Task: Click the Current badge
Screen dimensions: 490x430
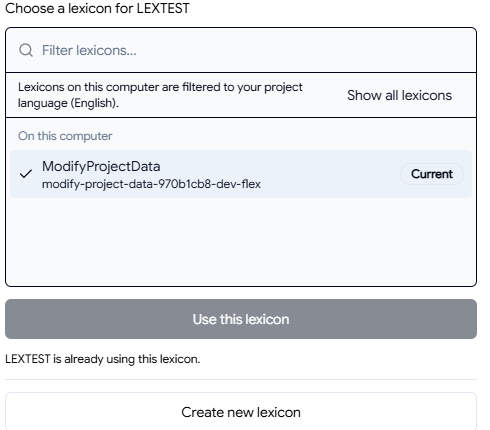Action: pyautogui.click(x=432, y=174)
